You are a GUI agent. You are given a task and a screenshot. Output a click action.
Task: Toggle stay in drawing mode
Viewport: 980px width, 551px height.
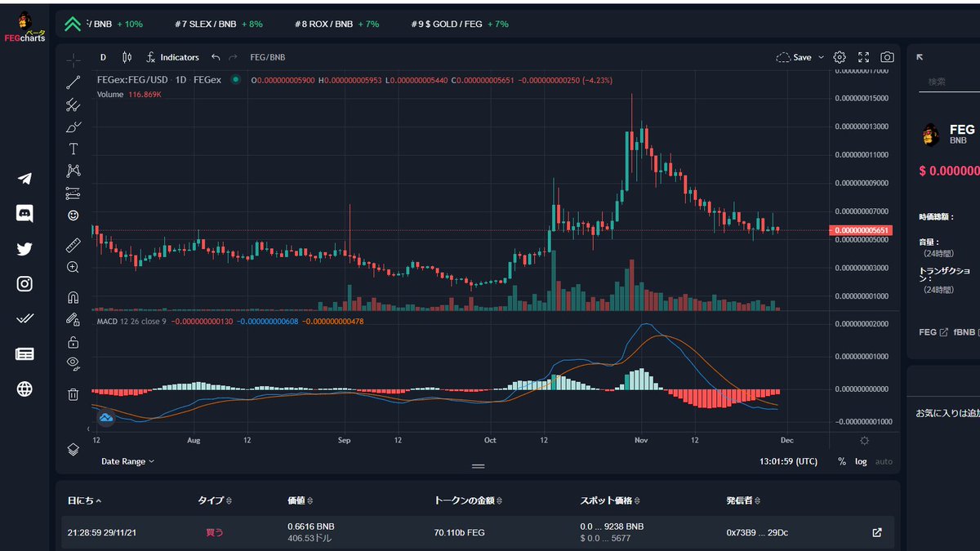pyautogui.click(x=73, y=319)
